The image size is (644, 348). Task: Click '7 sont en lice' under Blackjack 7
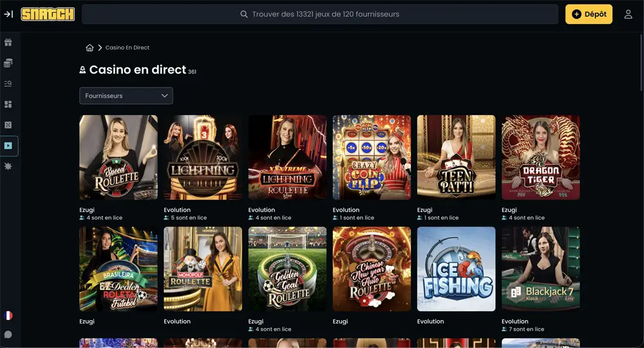pos(527,329)
